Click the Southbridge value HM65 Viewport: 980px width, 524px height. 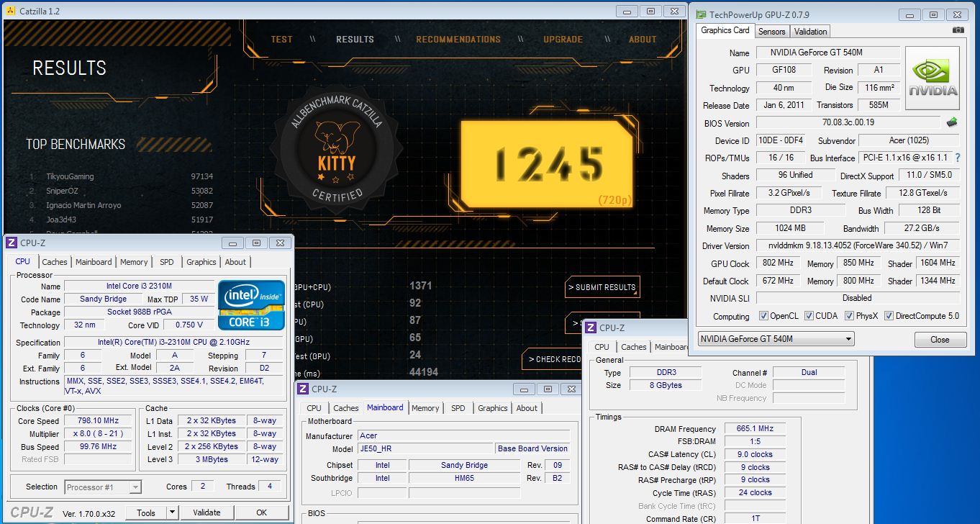pos(464,478)
